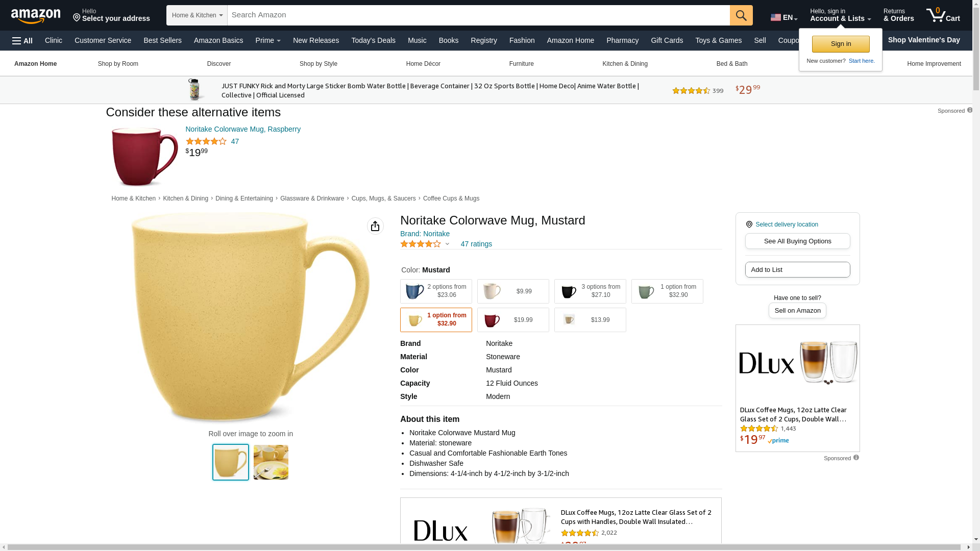Open the 47 ratings link
This screenshot has width=980, height=551.
point(476,244)
